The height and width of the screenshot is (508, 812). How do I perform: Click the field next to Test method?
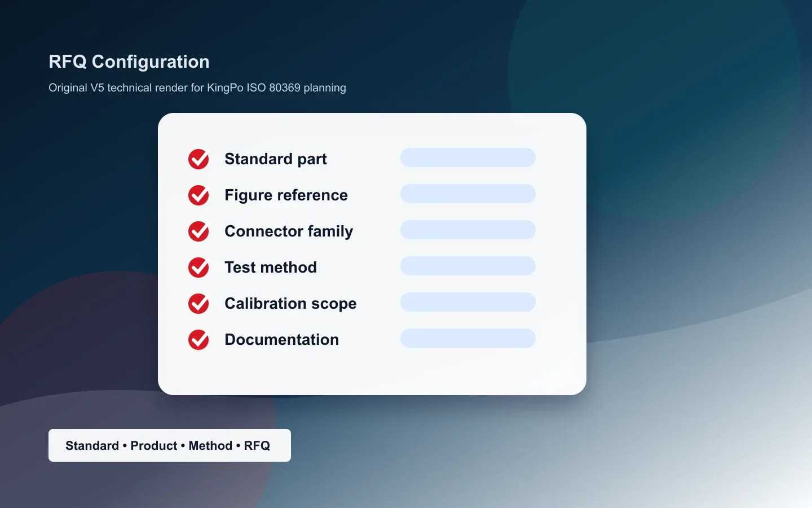click(468, 266)
